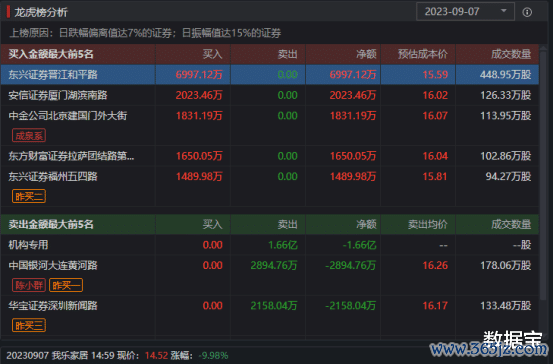The height and width of the screenshot is (364, 554).
Task: Select 东方财富证券拉萨团结路 row
Action: [x=270, y=156]
